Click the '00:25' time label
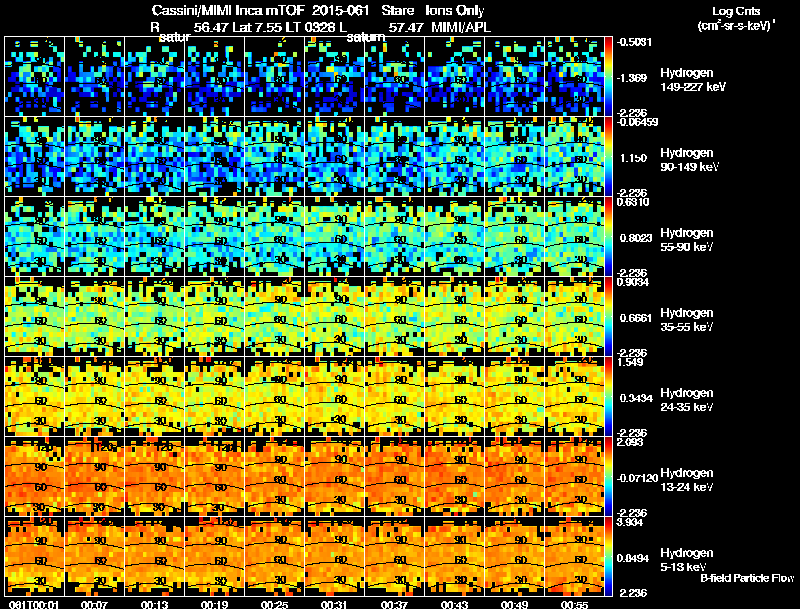This screenshot has width=800, height=609. (274, 605)
